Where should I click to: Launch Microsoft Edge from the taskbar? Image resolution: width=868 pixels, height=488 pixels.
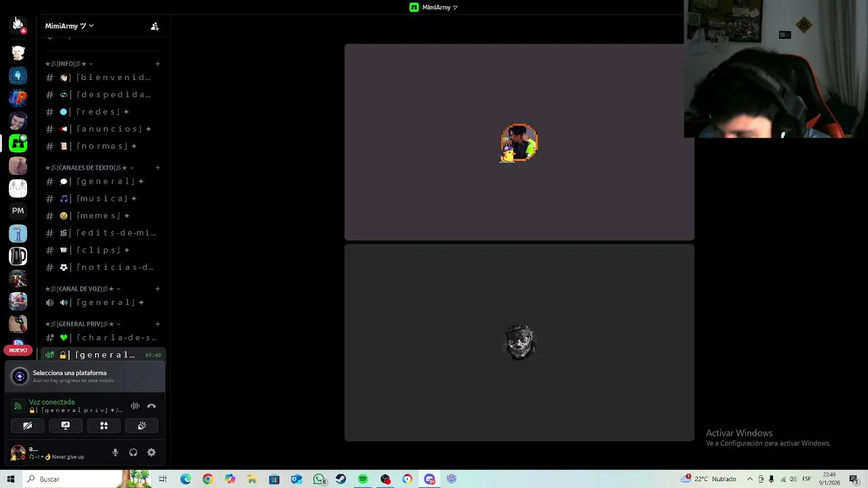click(x=186, y=479)
